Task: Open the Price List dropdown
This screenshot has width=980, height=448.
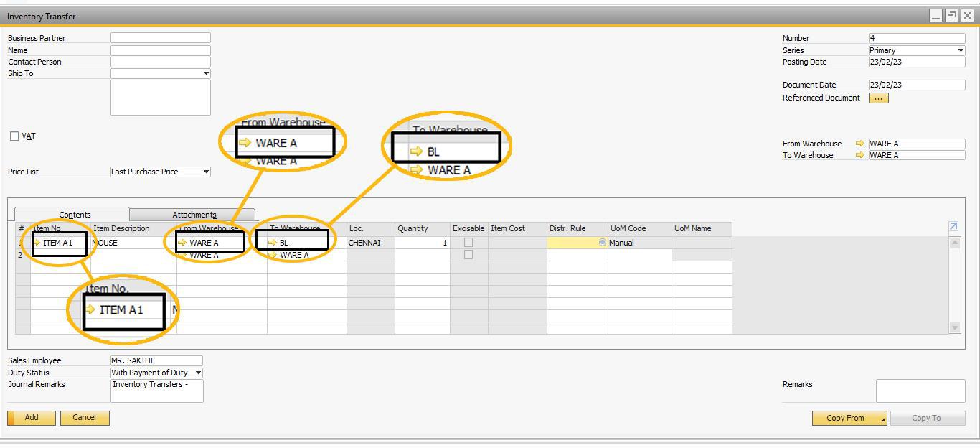Action: (x=206, y=172)
